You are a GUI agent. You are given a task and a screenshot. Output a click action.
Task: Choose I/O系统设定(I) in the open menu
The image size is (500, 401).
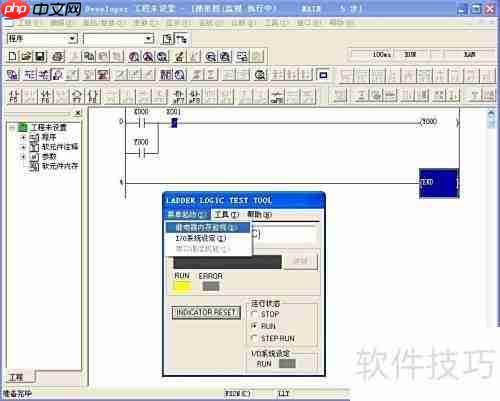point(208,238)
